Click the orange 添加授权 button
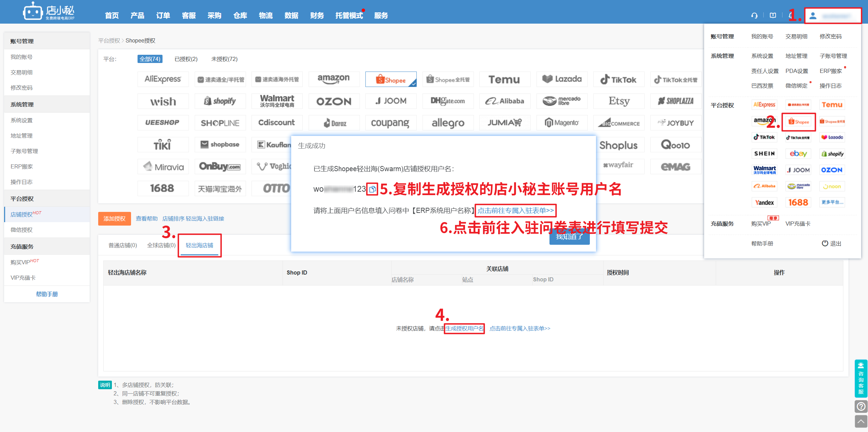The image size is (868, 432). coord(114,218)
